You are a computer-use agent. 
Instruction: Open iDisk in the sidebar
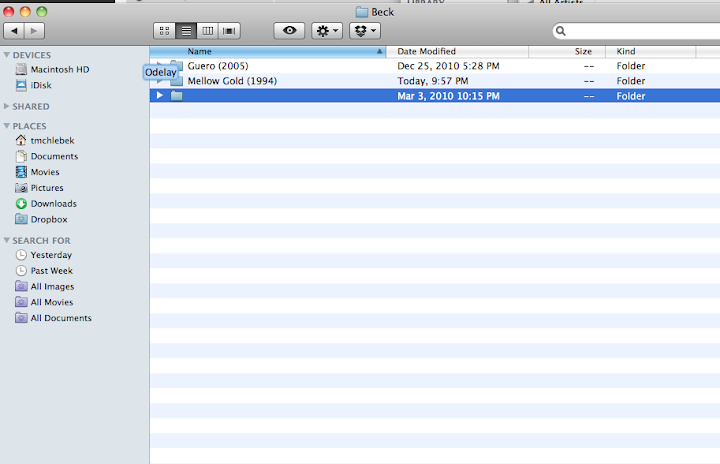41,85
